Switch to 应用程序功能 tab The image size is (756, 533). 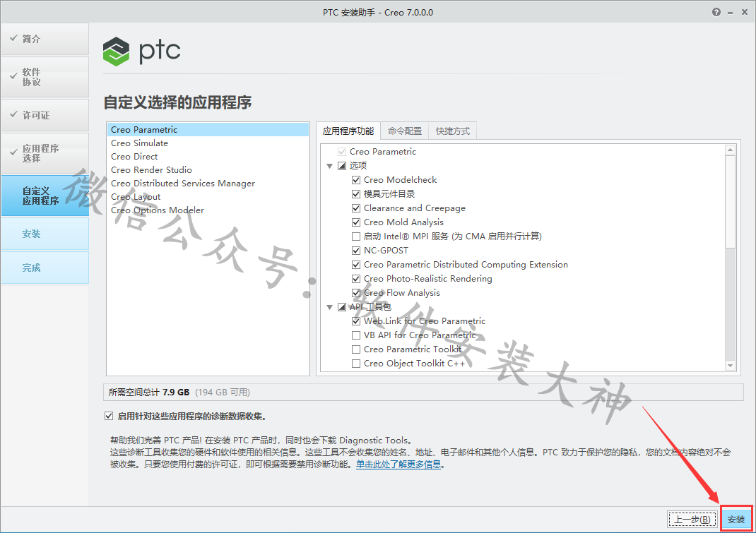pyautogui.click(x=348, y=131)
